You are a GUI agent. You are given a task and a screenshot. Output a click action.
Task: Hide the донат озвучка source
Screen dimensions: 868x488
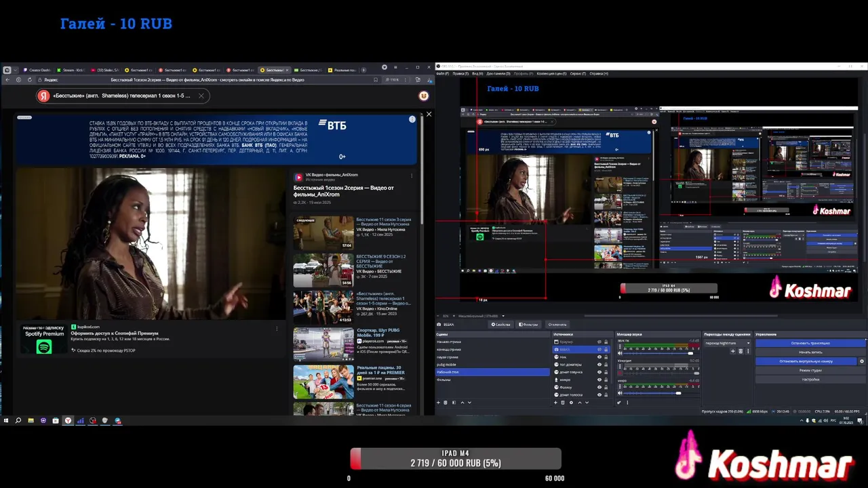click(599, 372)
